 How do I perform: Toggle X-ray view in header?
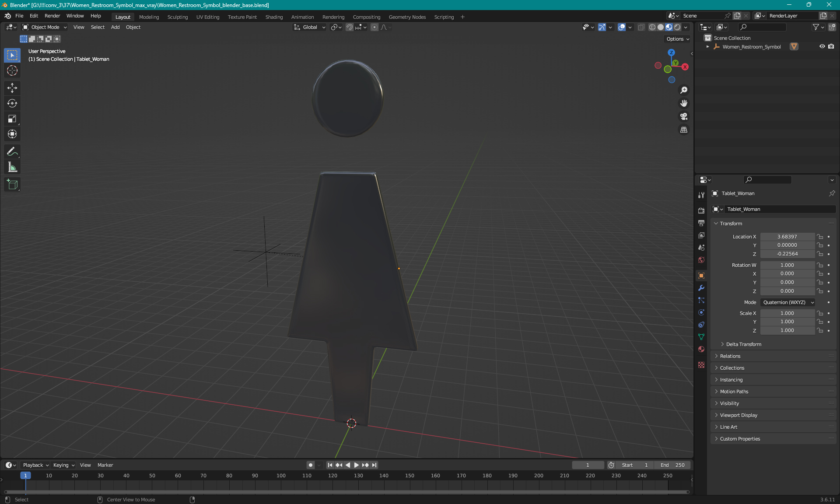pyautogui.click(x=641, y=27)
